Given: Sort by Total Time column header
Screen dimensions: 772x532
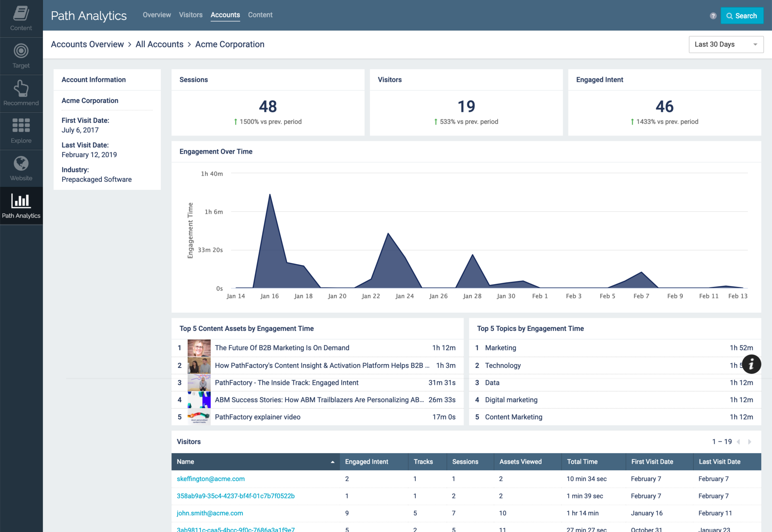Looking at the screenshot, I should click(x=582, y=462).
